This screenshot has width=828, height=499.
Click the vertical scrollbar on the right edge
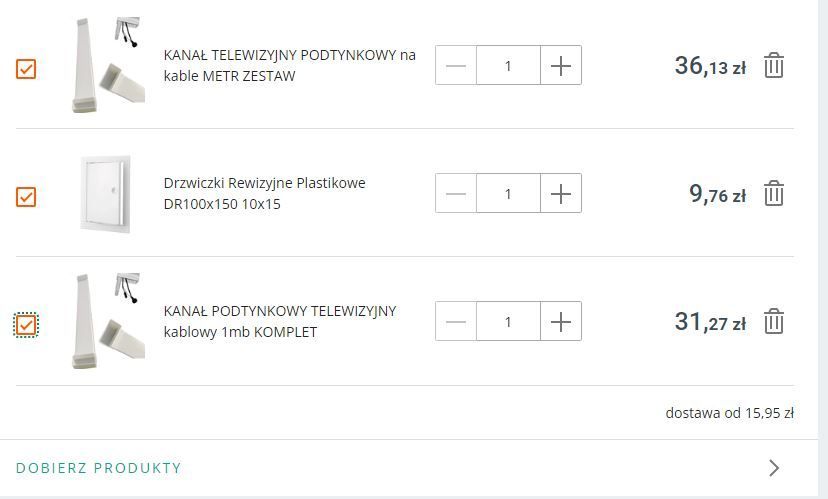click(823, 248)
